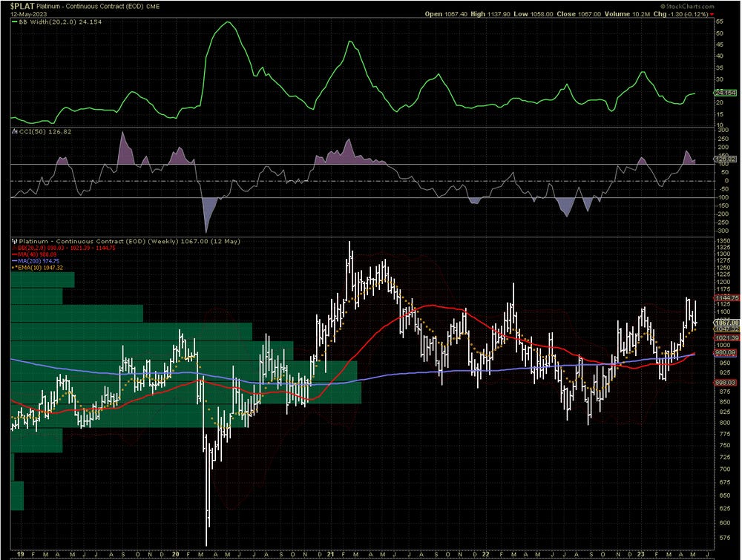Click the Platinum Continuous Contract (Weekly) panel title
This screenshot has width=742, height=560.
coord(130,241)
